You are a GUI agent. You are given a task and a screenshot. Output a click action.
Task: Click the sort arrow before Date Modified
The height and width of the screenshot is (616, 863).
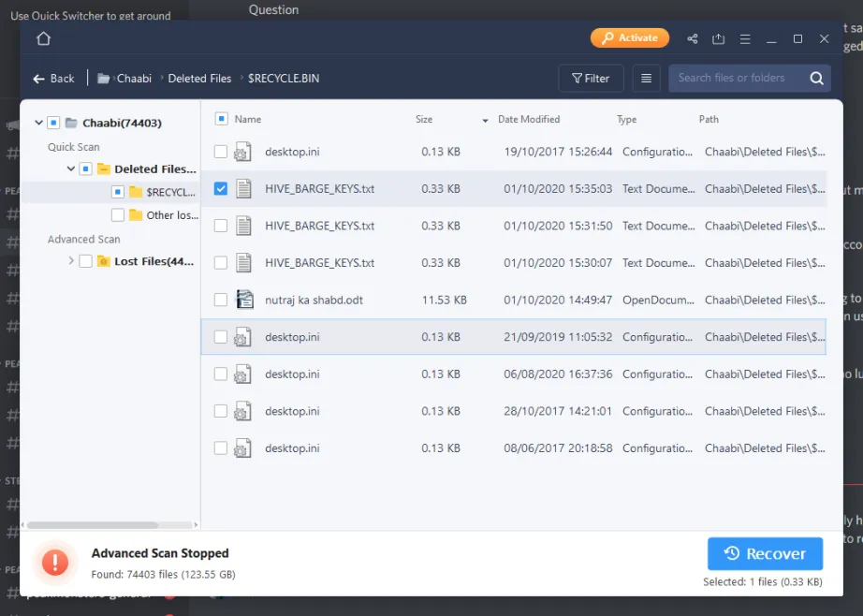coord(485,120)
